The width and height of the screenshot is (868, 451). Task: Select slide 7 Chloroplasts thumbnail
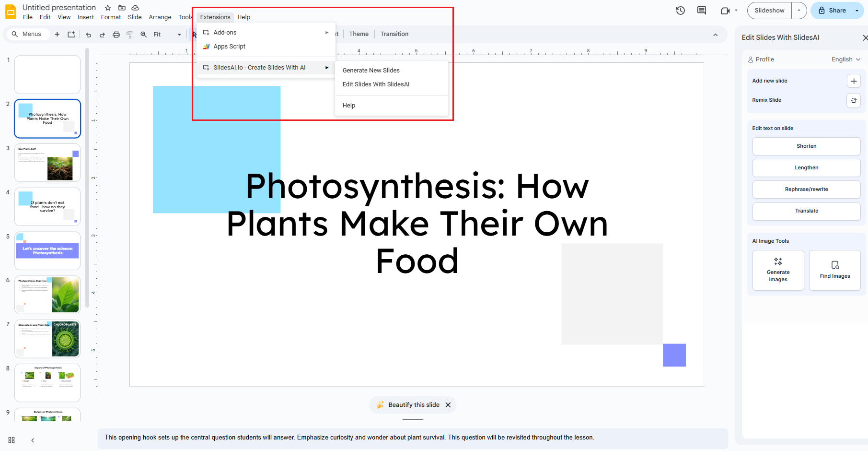point(47,339)
